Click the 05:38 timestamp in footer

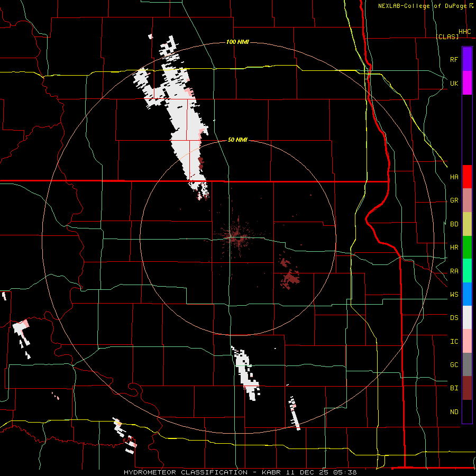345,472
